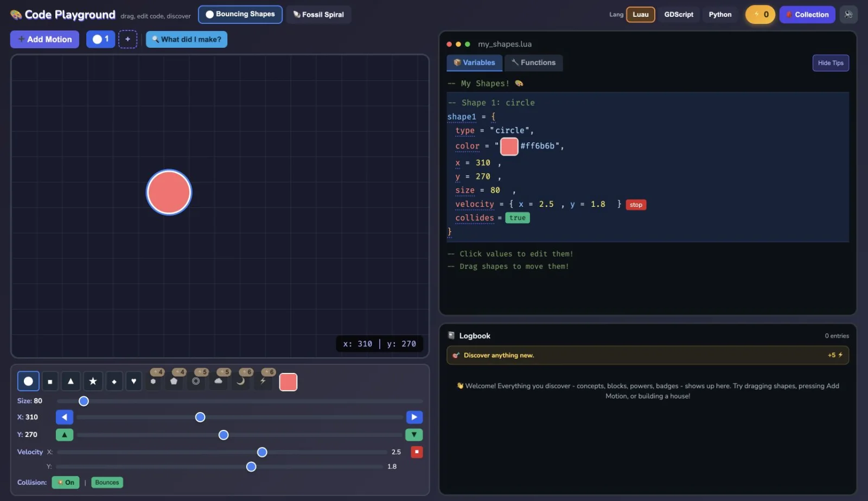Select shape 1 chip above canvas

click(x=100, y=39)
